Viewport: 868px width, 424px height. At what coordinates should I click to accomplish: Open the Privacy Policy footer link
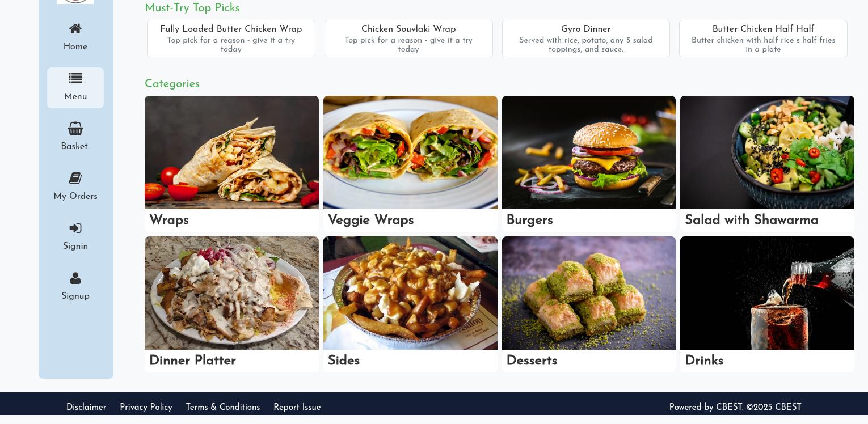click(x=146, y=407)
